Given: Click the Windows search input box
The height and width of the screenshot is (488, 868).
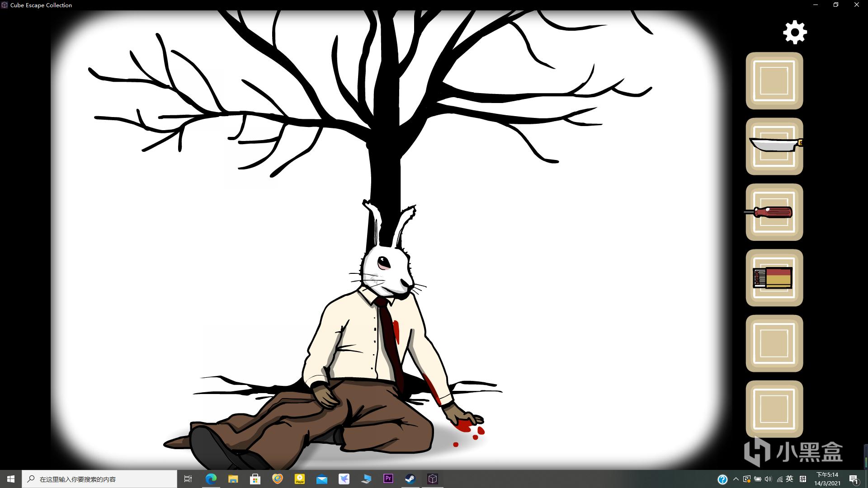Looking at the screenshot, I should [99, 479].
